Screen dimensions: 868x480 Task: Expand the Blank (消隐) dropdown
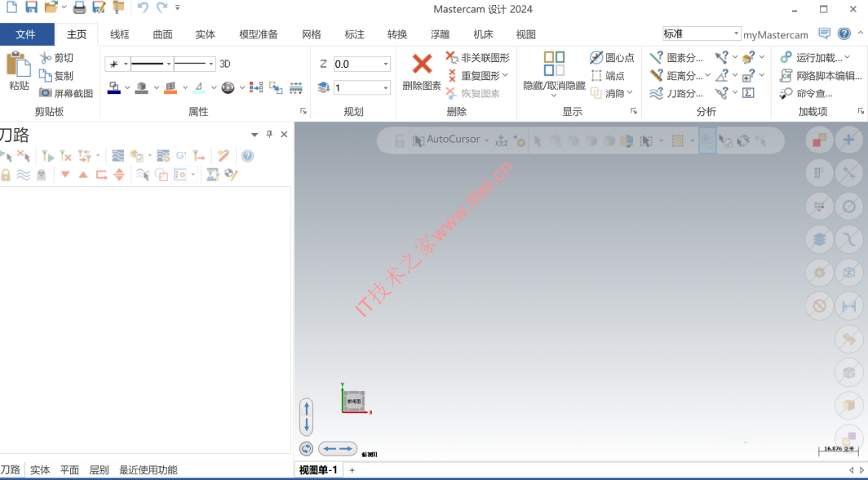(630, 93)
